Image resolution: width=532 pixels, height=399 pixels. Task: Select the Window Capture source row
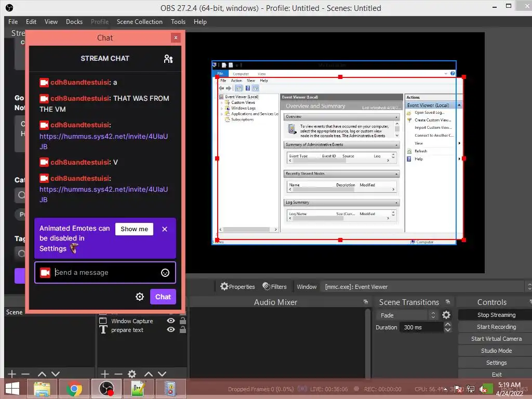coord(142,321)
